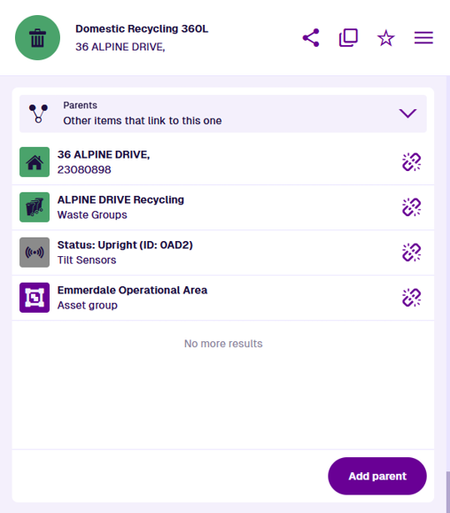Click the share icon in header
The height and width of the screenshot is (513, 450).
[x=311, y=38]
